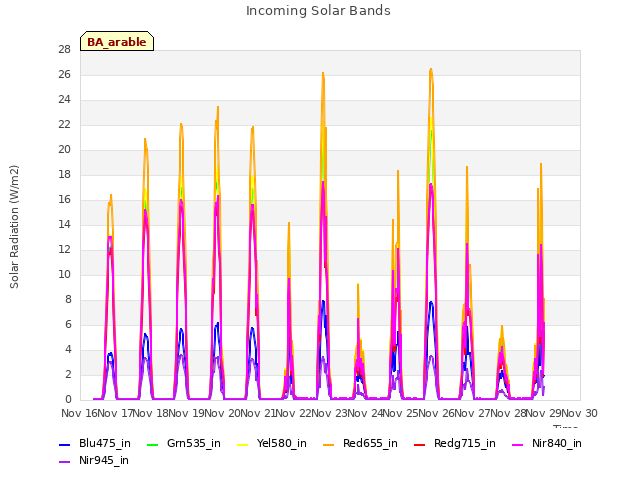This screenshot has width=640, height=480.
Task: Select the Nir945_in legend label
Action: point(104,461)
